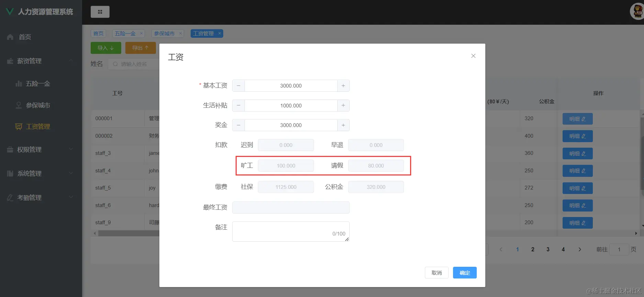The image size is (644, 297).
Task: Close the 工资管理 tab
Action: (219, 33)
